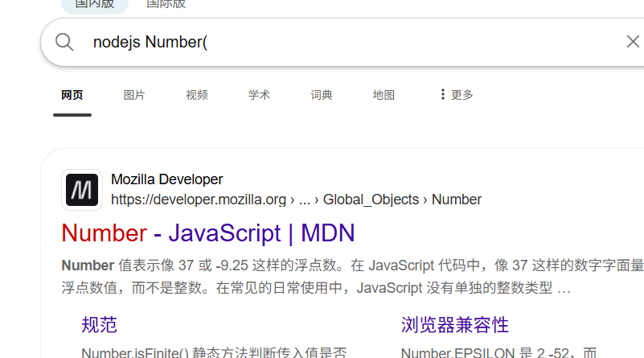Open the Number - JavaScript | MDN result
Screen dimensions: 644x358
(x=207, y=233)
